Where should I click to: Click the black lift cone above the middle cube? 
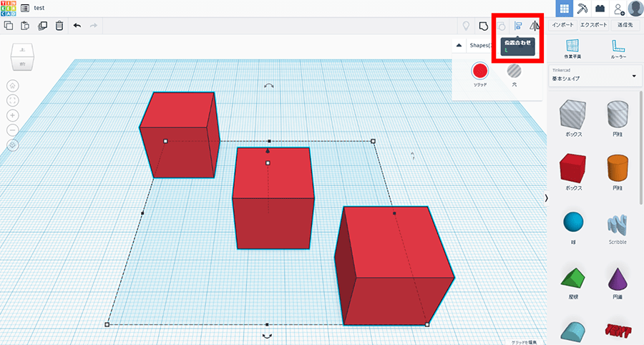point(268,151)
